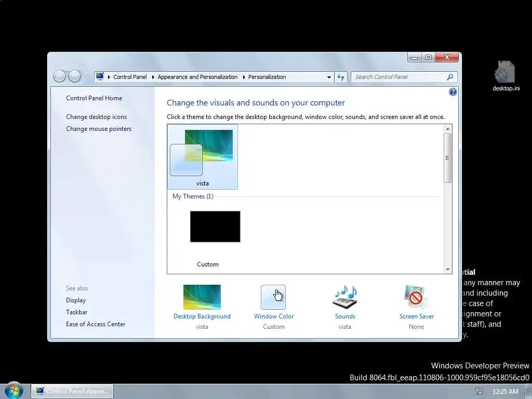Click the Desktop Background text link
The image size is (532, 399).
pyautogui.click(x=202, y=316)
